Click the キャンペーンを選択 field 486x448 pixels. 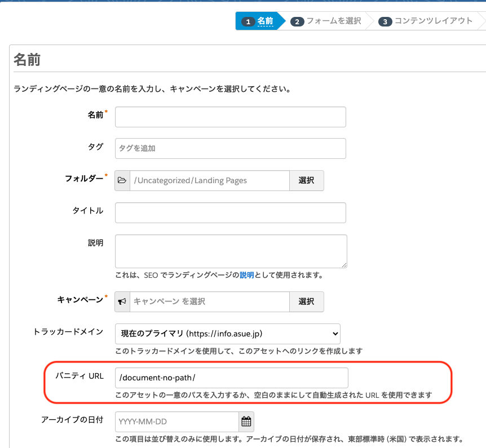click(x=210, y=301)
